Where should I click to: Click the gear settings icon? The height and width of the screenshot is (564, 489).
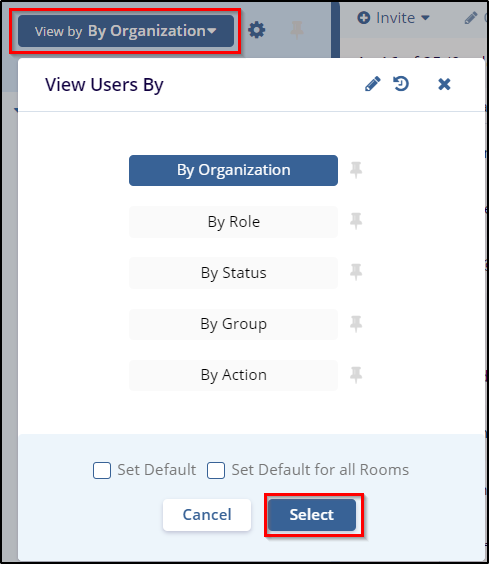pyautogui.click(x=257, y=30)
